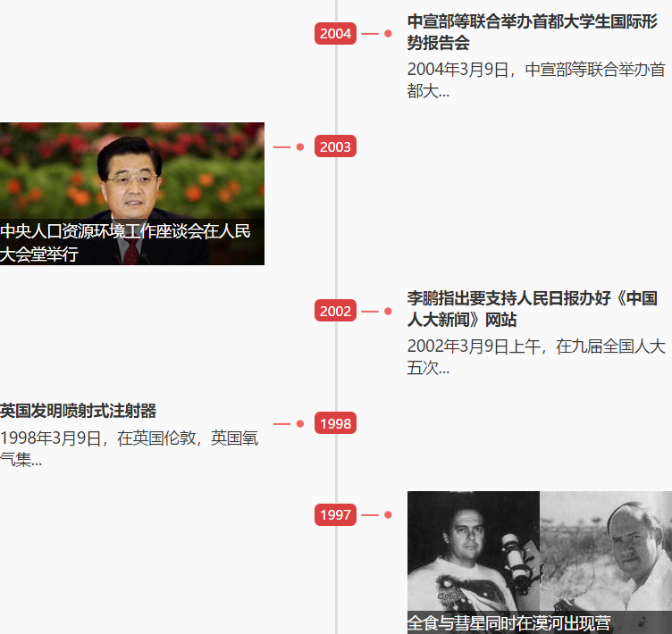
Task: Click summary text 2002年3月9日上午，在九届全国人大五次...
Action: click(x=535, y=357)
